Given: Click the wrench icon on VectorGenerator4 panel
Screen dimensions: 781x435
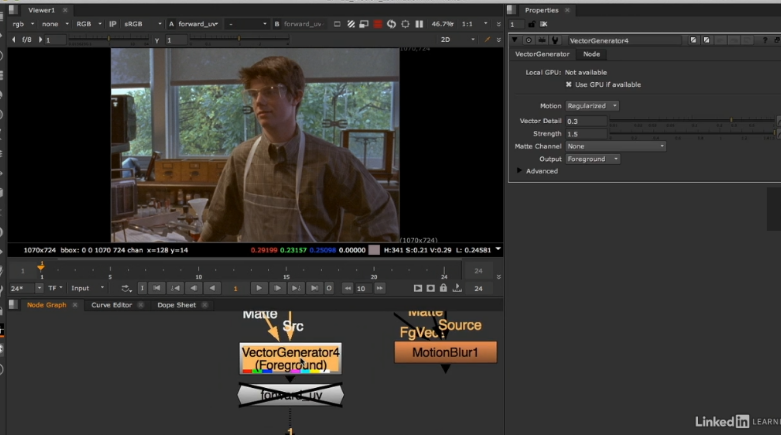Looking at the screenshot, I should click(555, 40).
